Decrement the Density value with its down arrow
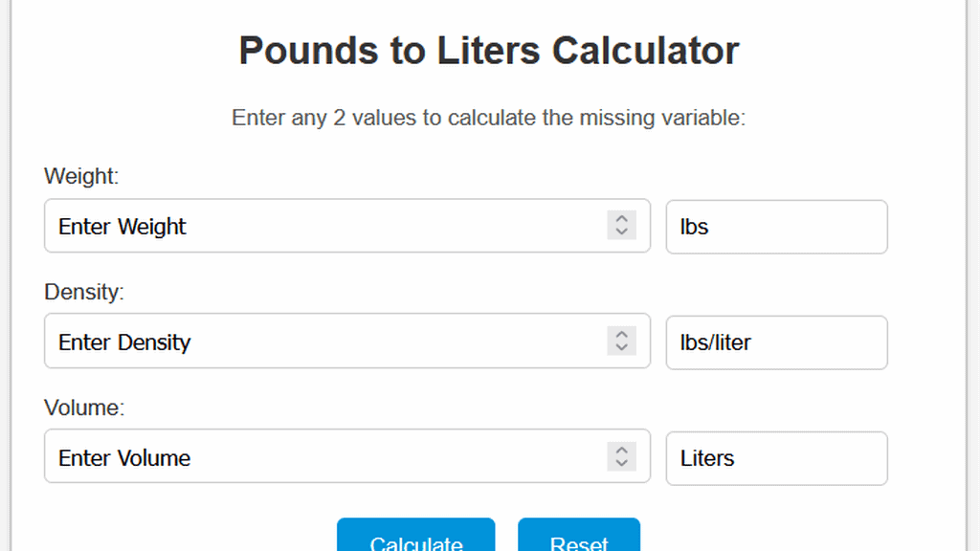Screen dimensions: 980x551 tap(622, 348)
